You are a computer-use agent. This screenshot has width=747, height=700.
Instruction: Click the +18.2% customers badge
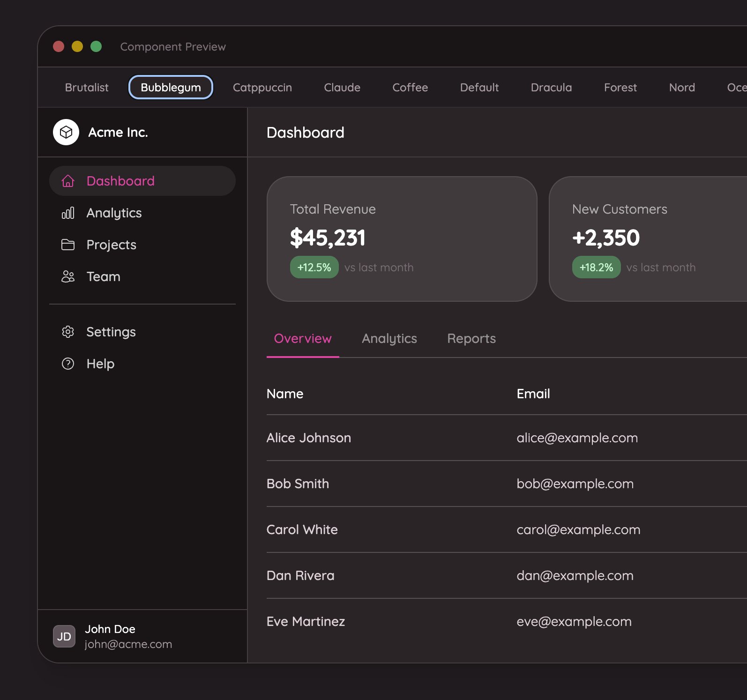[x=597, y=267]
